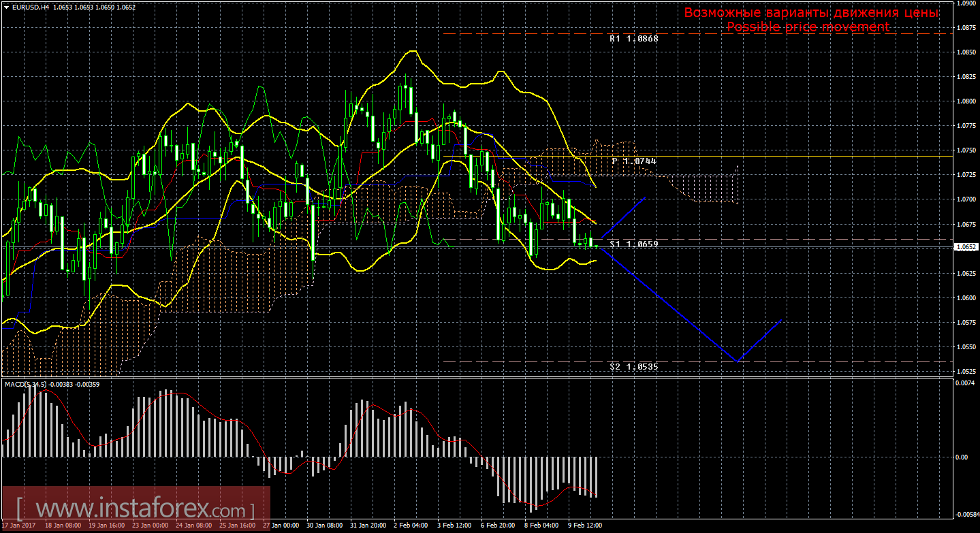Select the P 1.0744 pivot label
980x533 pixels.
[633, 161]
